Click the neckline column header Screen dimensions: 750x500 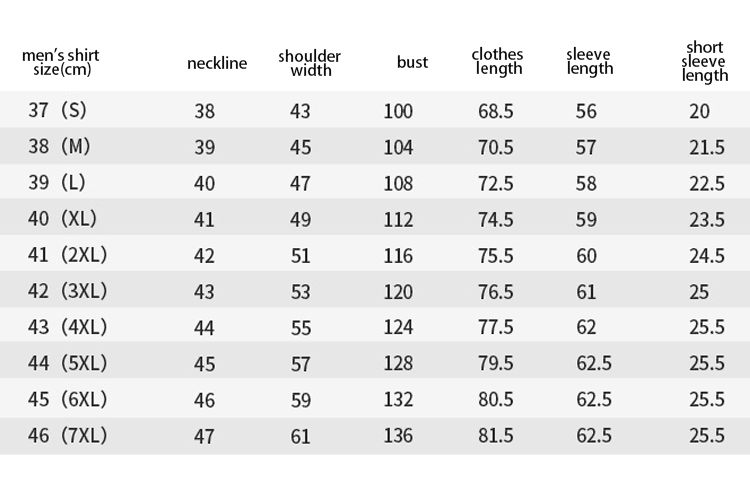coord(217,63)
